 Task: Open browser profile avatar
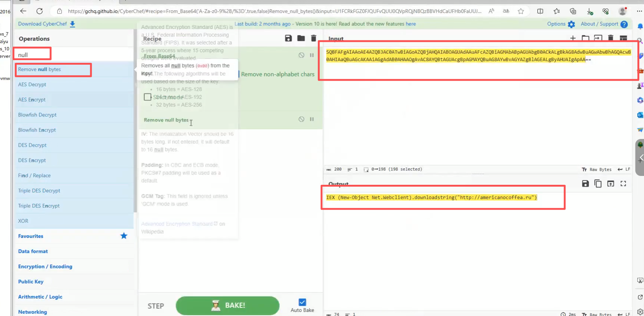click(x=623, y=11)
